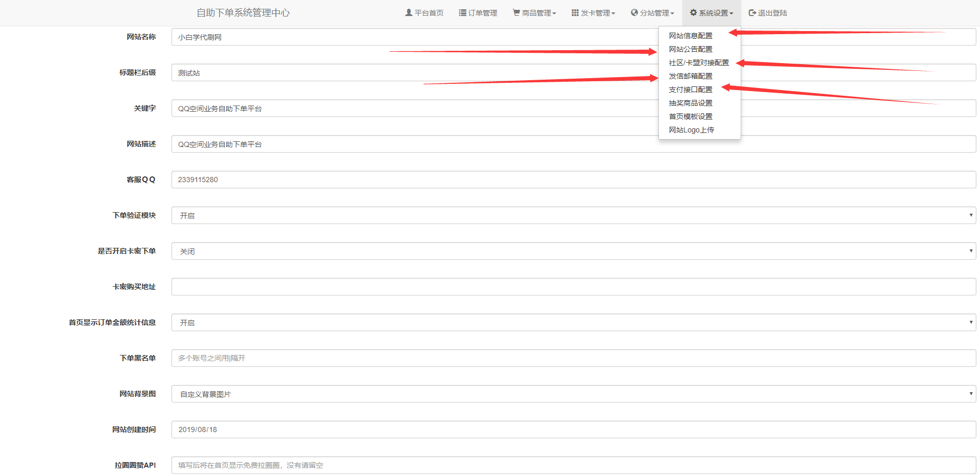Open the 下单验证模块 dropdown

pyautogui.click(x=574, y=215)
